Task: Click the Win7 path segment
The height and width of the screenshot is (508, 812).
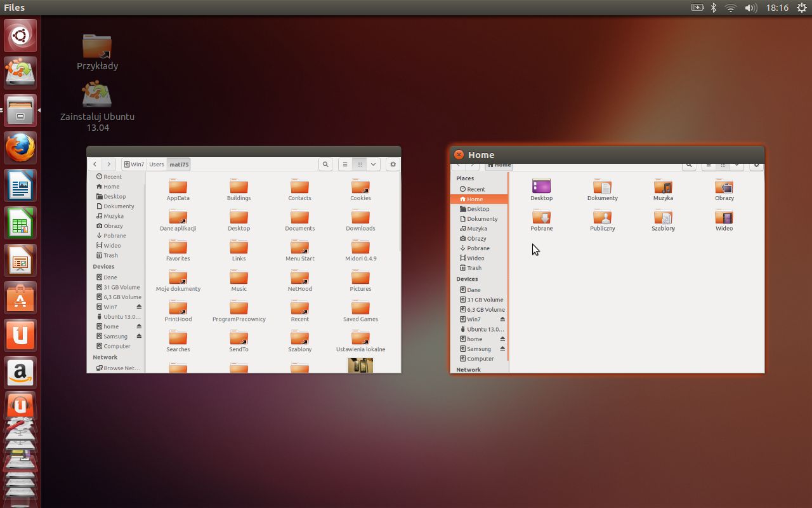Action: [x=134, y=164]
